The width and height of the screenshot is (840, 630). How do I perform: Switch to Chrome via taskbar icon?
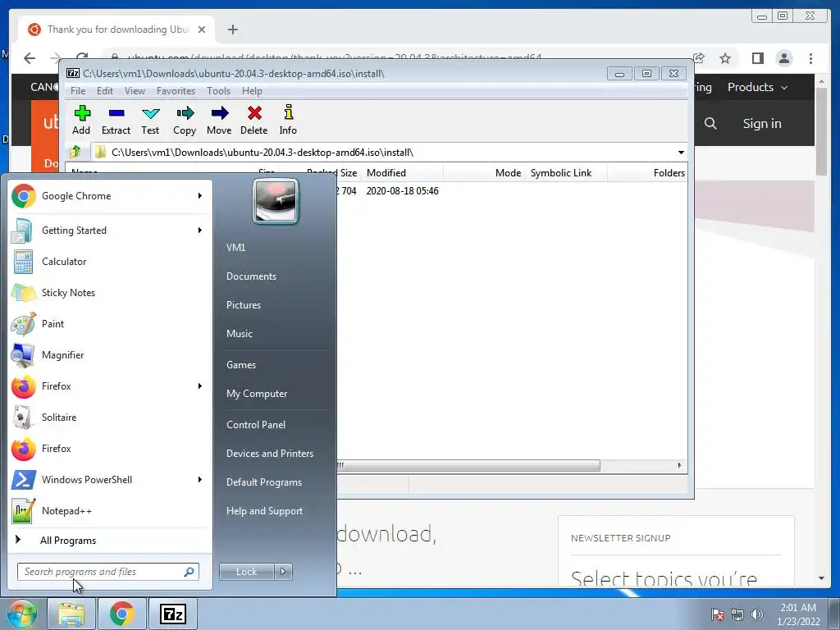click(x=121, y=614)
